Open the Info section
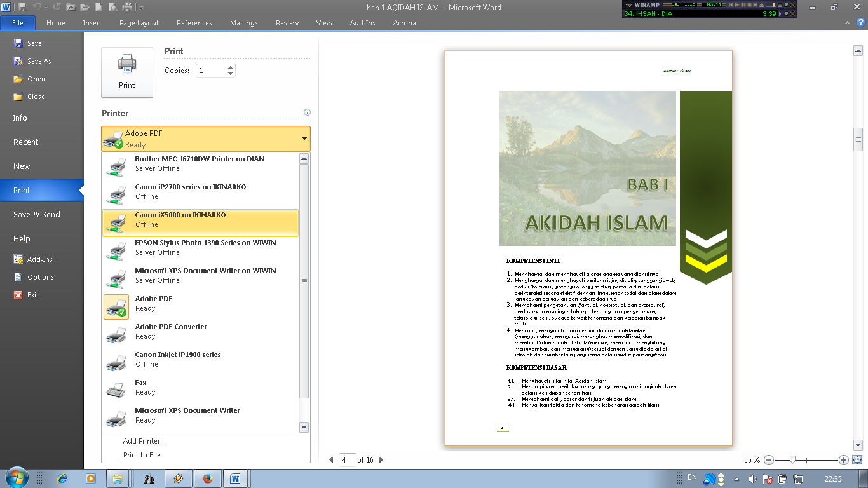 [41, 118]
